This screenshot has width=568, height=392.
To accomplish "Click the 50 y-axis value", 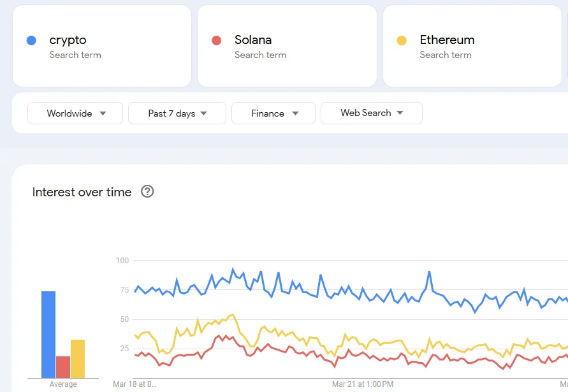I will (x=124, y=319).
